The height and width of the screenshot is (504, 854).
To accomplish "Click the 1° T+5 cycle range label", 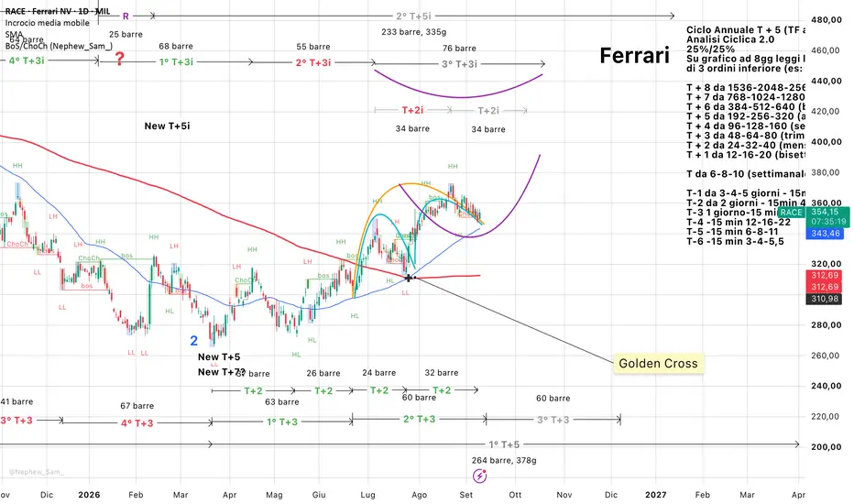I will pos(504,444).
